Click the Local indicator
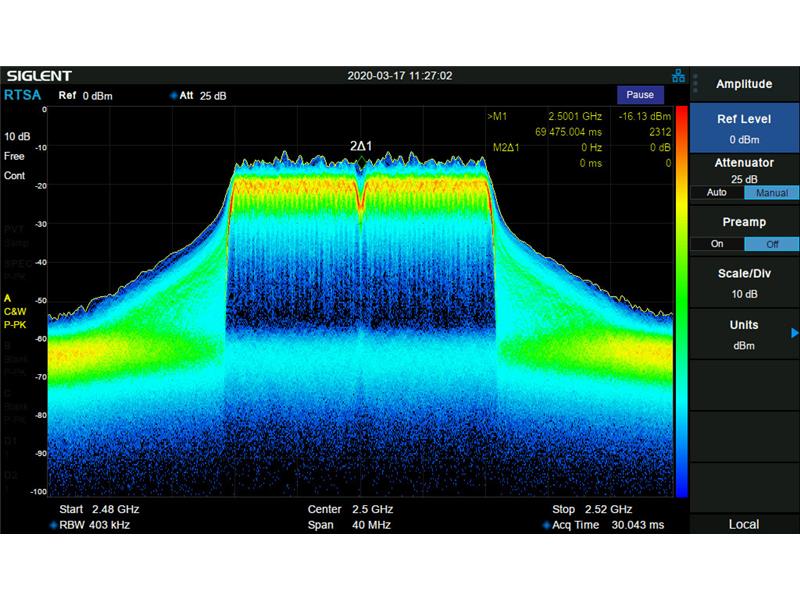 [x=744, y=524]
